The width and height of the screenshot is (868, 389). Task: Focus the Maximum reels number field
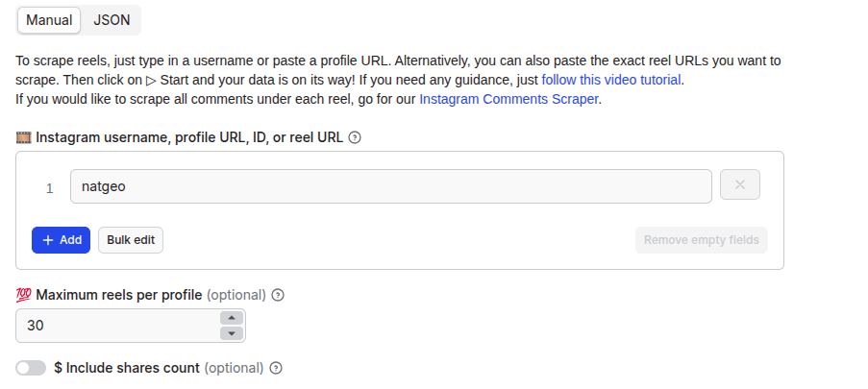coord(115,326)
